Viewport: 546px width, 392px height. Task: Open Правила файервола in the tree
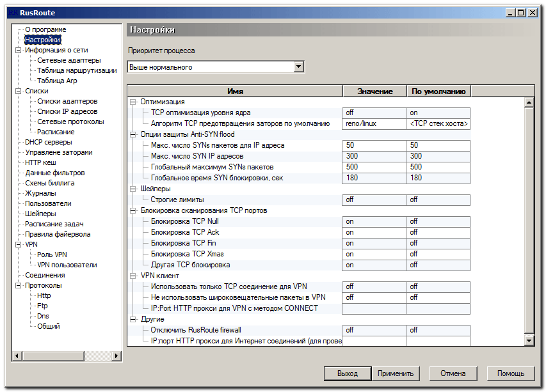pyautogui.click(x=58, y=234)
